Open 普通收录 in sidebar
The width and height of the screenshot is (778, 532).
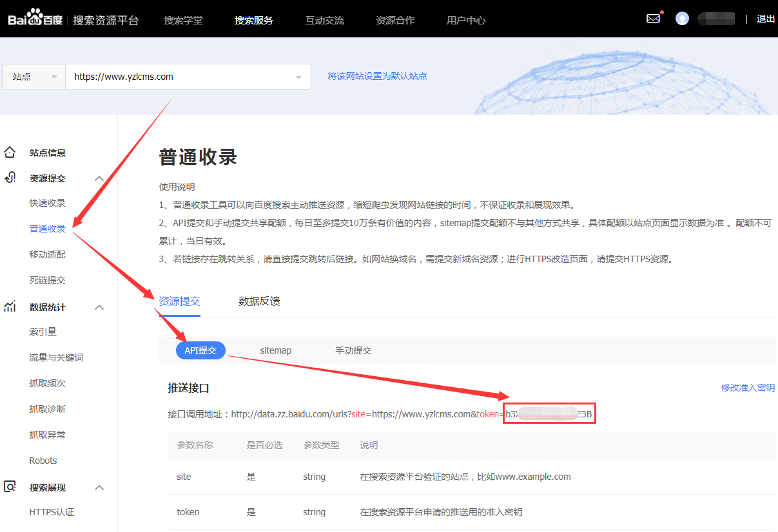48,229
